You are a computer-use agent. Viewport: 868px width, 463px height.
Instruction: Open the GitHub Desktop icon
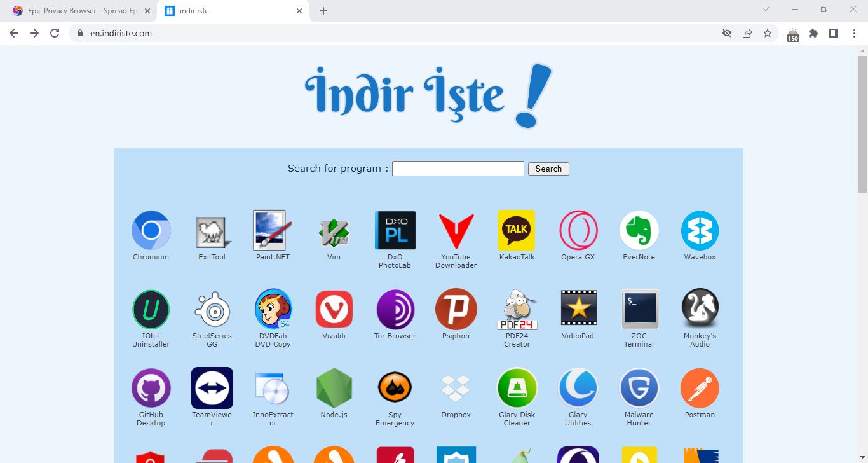tap(151, 388)
